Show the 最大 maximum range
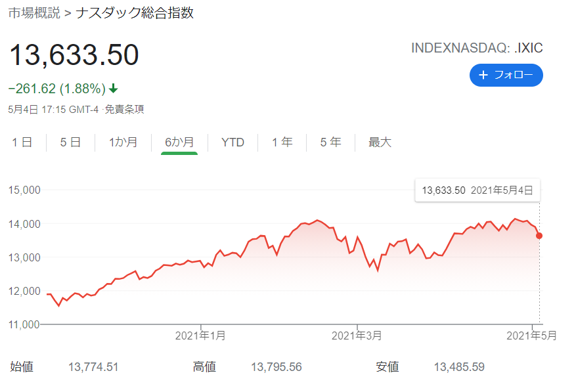This screenshot has height=392, width=576. coord(380,142)
